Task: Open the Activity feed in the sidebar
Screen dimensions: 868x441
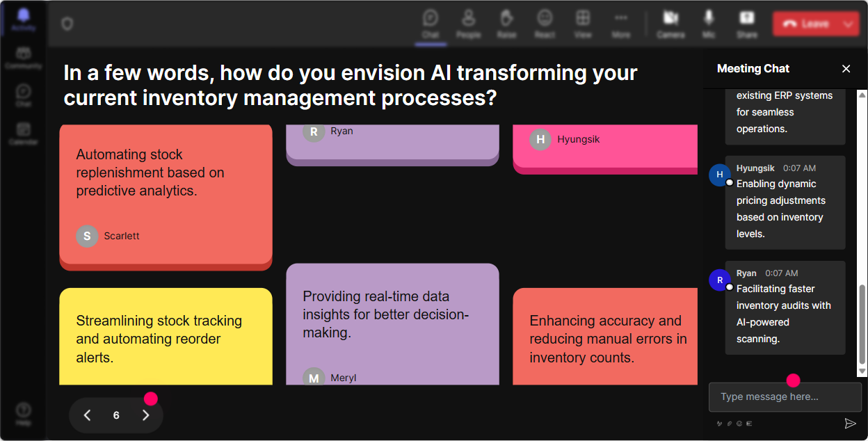Action: [x=24, y=20]
